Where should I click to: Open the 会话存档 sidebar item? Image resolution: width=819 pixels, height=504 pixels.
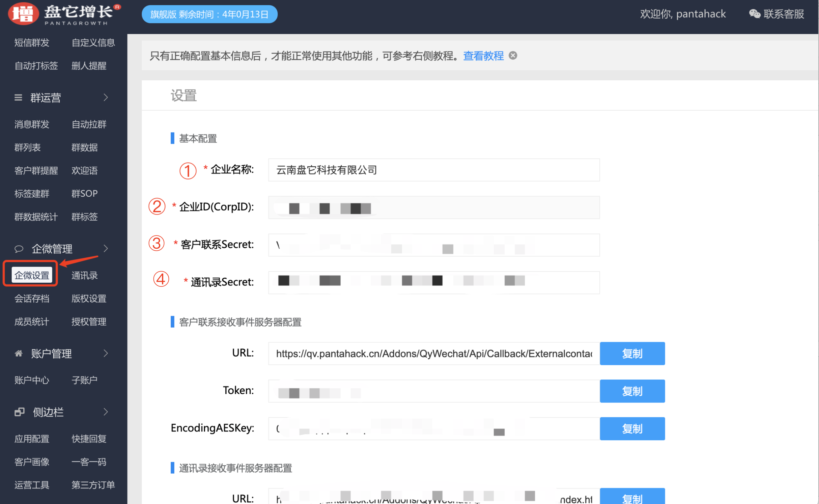32,299
